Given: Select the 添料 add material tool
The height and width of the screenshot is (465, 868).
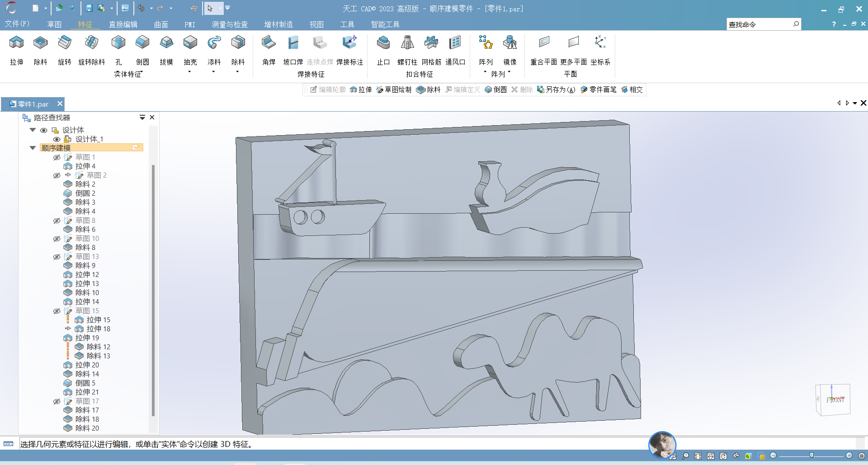Looking at the screenshot, I should [x=214, y=50].
